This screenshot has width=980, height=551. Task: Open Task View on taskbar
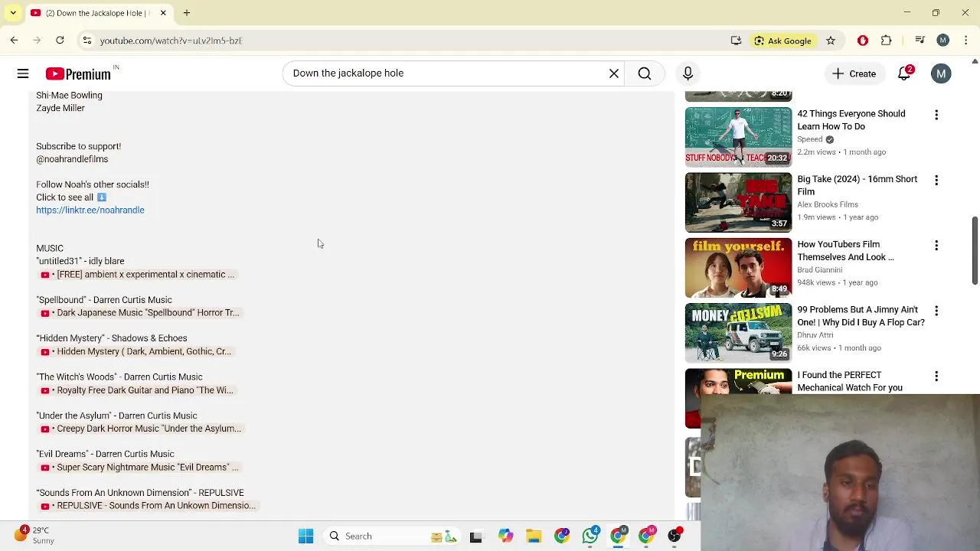(x=475, y=536)
